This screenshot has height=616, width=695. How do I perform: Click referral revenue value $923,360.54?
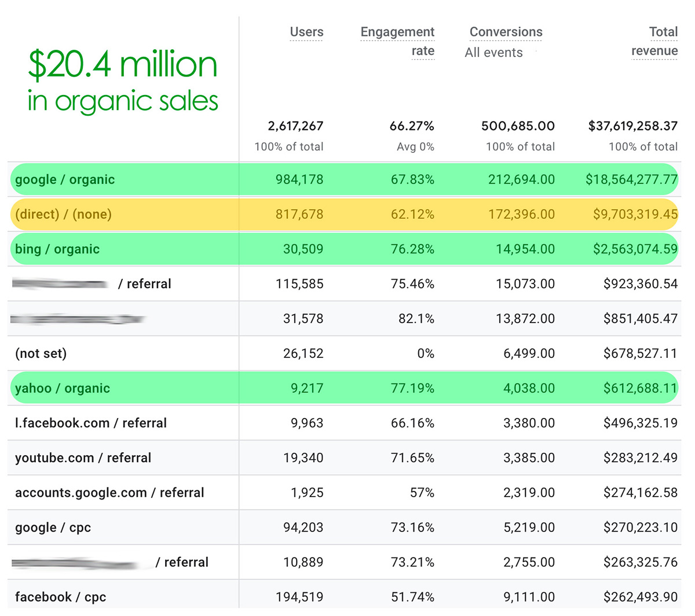(x=641, y=284)
